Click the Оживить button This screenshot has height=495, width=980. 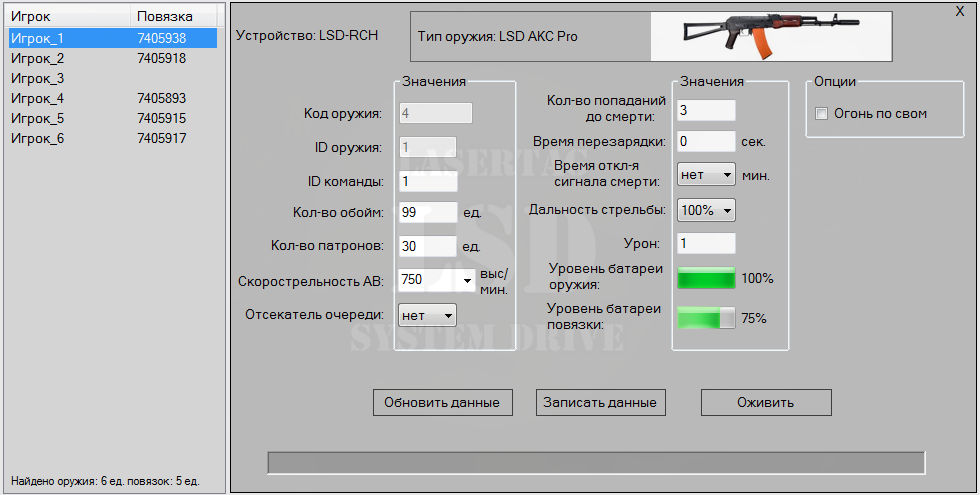[x=766, y=402]
